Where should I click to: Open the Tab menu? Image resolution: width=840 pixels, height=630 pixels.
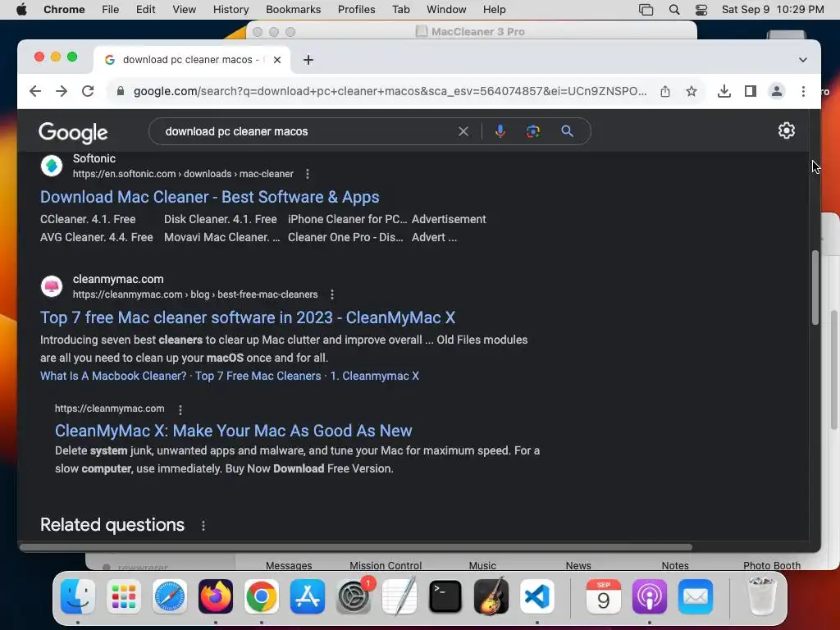(400, 10)
